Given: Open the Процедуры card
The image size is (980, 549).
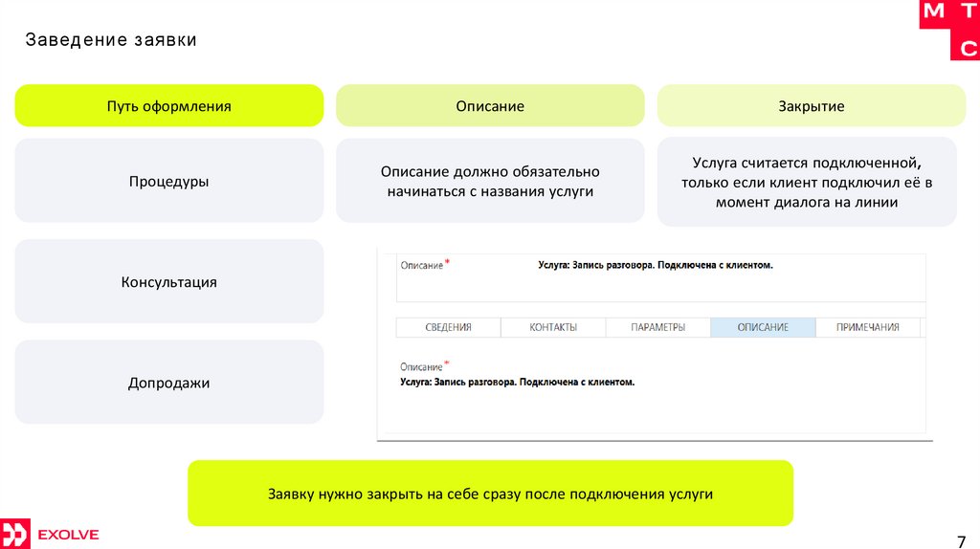Looking at the screenshot, I should [168, 181].
